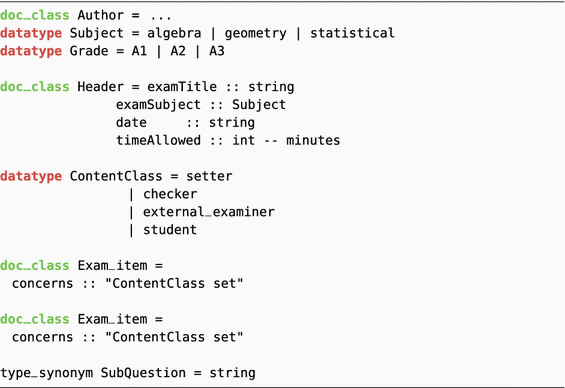Click the type_synonym keyword
Screen dimensions: 565x388
coord(46,373)
